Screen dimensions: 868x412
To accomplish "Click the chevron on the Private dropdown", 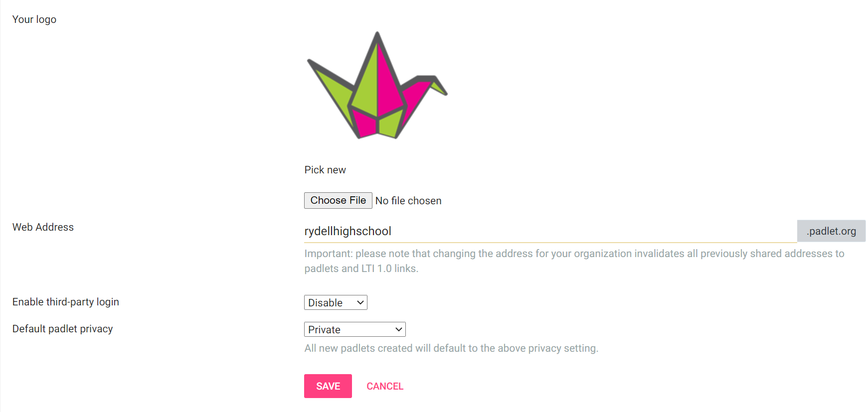I will click(398, 329).
